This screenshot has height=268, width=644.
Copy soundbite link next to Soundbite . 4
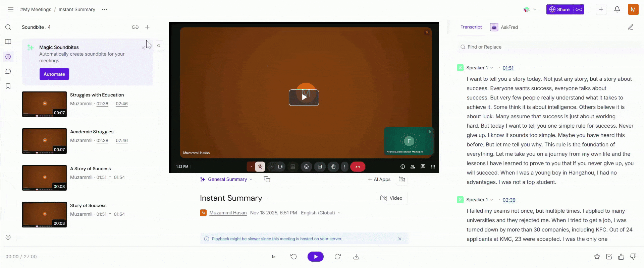tap(135, 27)
